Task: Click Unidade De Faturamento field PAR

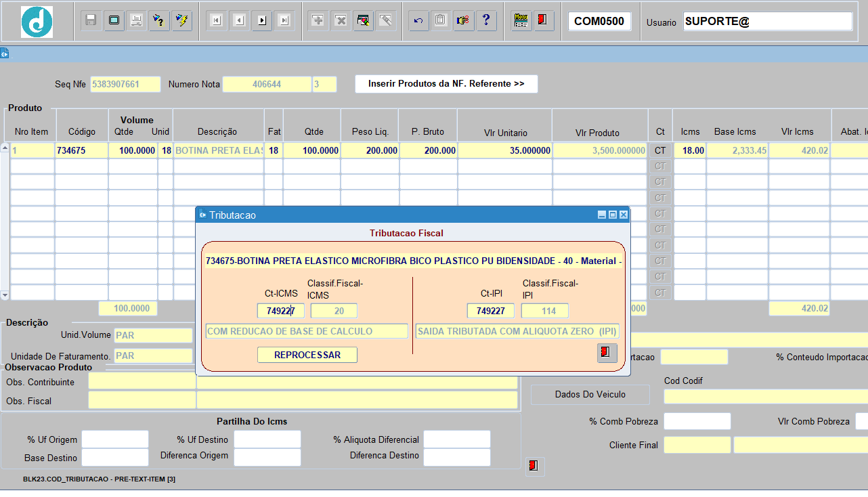Action: click(x=153, y=355)
